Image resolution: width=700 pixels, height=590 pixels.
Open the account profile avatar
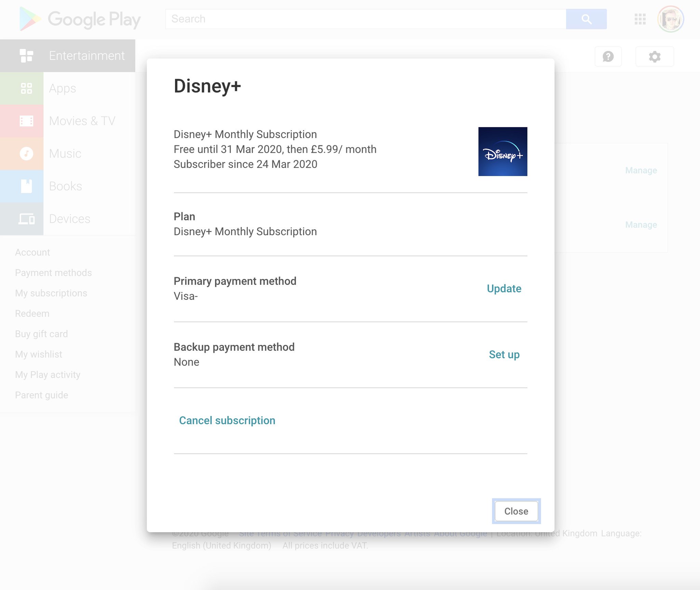(x=670, y=19)
